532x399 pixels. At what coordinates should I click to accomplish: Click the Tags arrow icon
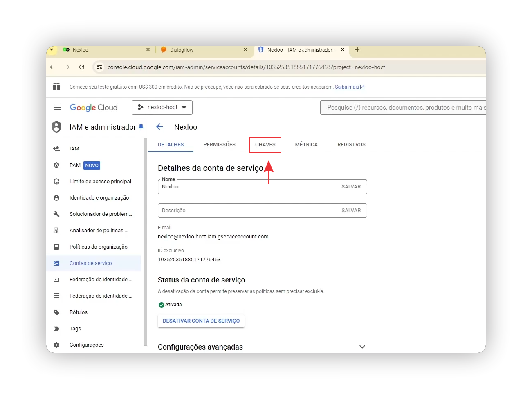tap(56, 329)
